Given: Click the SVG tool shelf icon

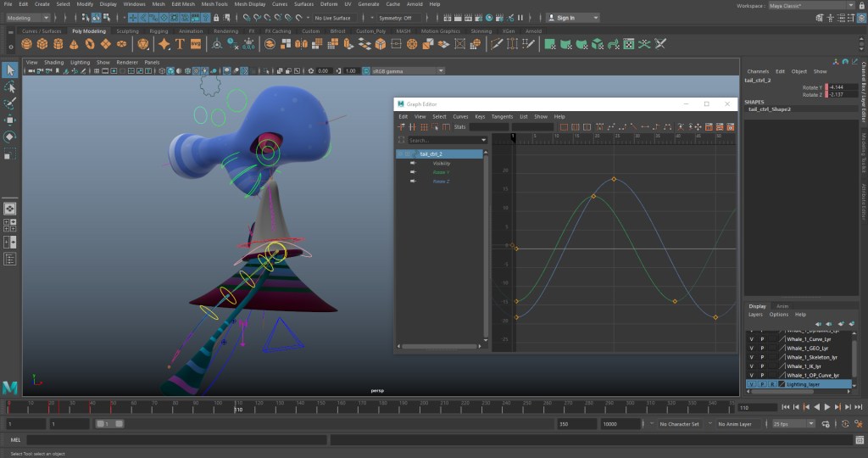Looking at the screenshot, I should 196,44.
